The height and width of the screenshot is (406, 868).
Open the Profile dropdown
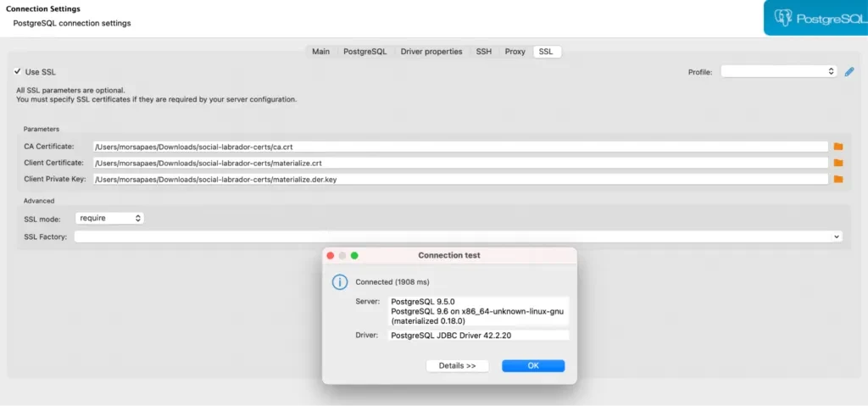click(x=778, y=71)
